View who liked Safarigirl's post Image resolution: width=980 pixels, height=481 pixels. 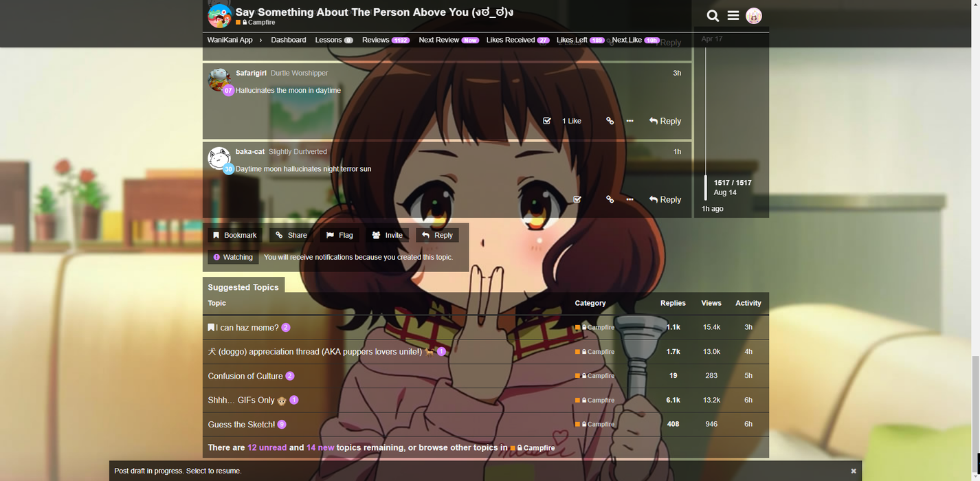572,121
